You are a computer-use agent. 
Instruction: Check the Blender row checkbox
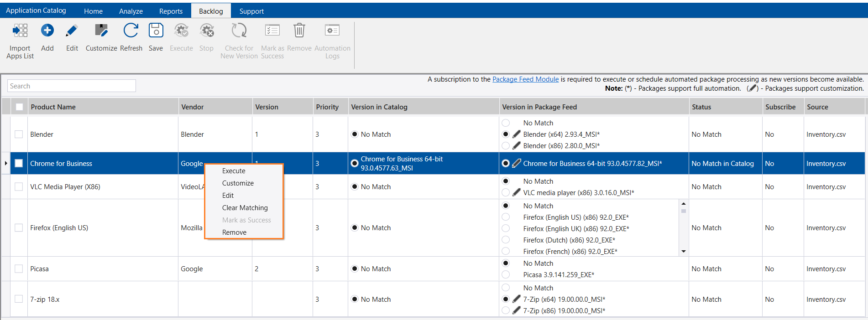pyautogui.click(x=19, y=134)
